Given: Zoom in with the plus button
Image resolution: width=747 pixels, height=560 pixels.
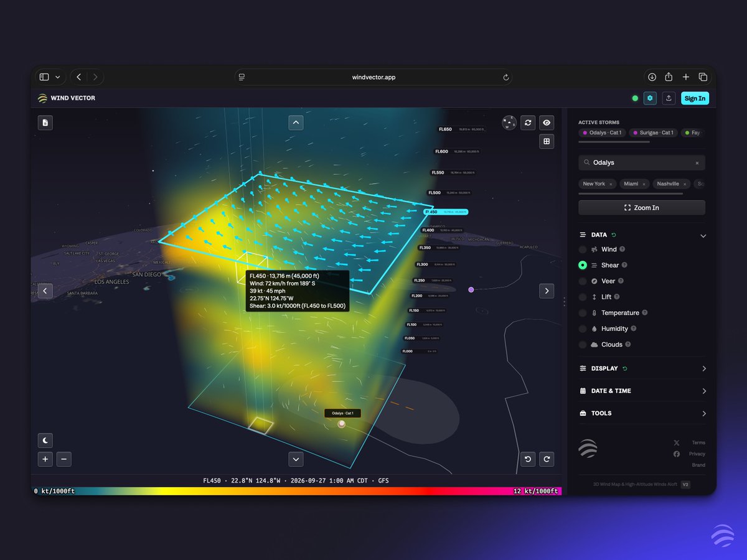Looking at the screenshot, I should (x=45, y=459).
